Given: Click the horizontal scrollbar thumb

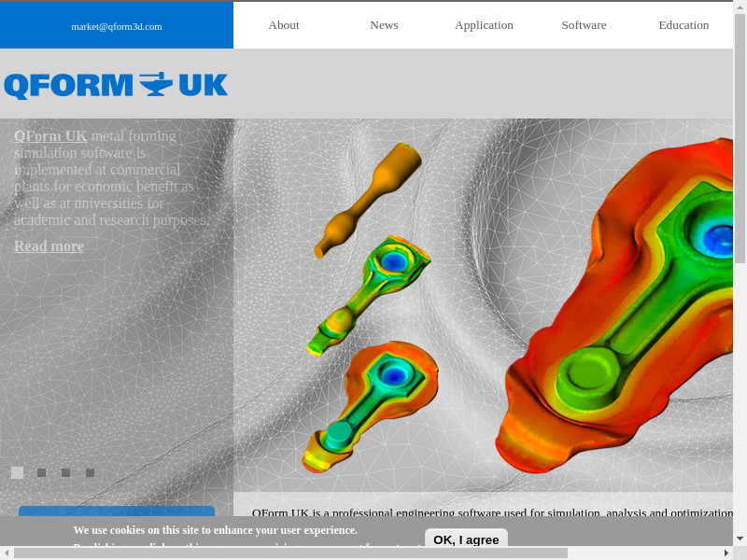Looking at the screenshot, I should [289, 553].
